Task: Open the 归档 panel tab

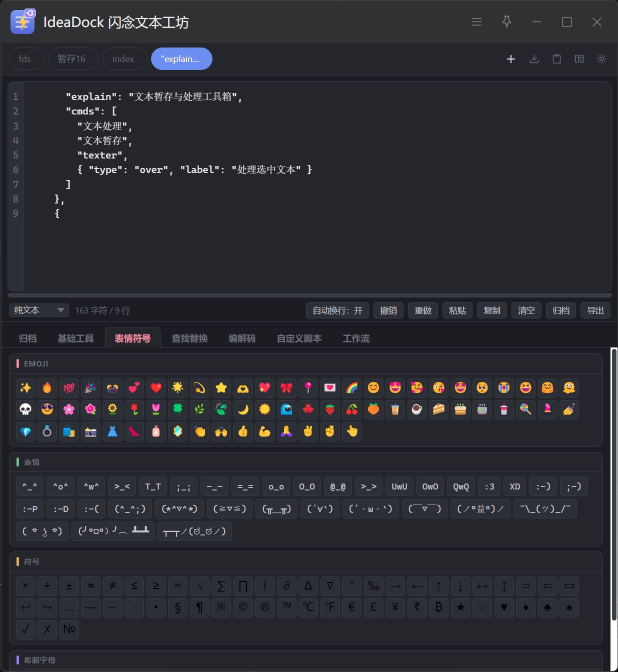Action: tap(27, 338)
